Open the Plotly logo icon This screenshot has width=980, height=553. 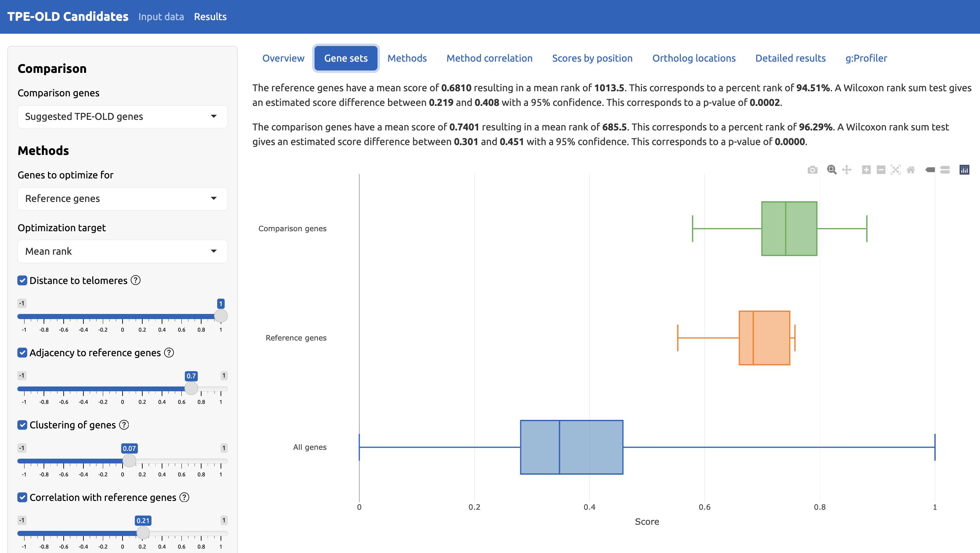point(964,170)
